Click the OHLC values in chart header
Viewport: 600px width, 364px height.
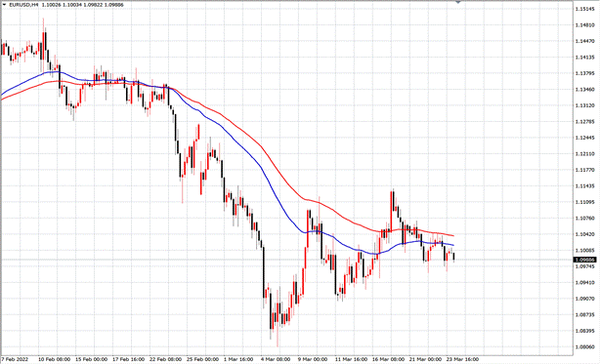(83, 5)
